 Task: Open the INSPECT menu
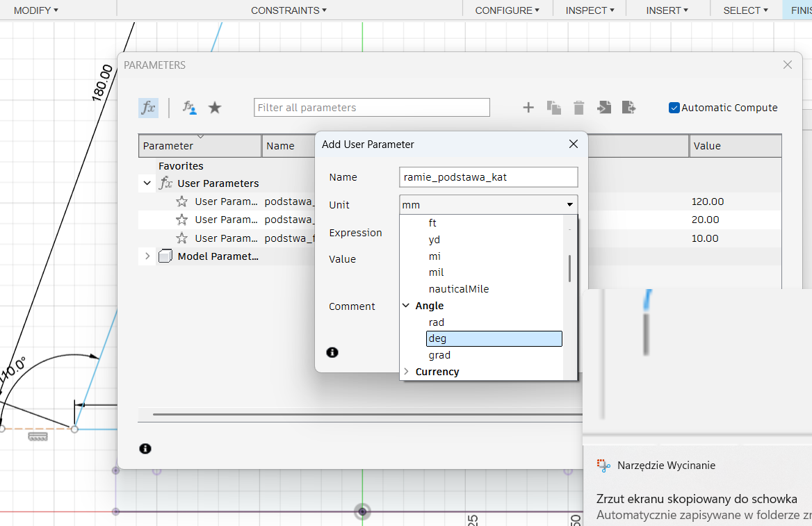590,10
